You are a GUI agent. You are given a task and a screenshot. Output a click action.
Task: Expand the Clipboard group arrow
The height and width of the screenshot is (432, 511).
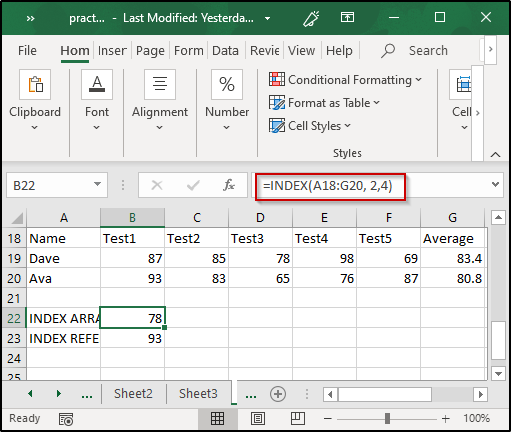tap(35, 127)
